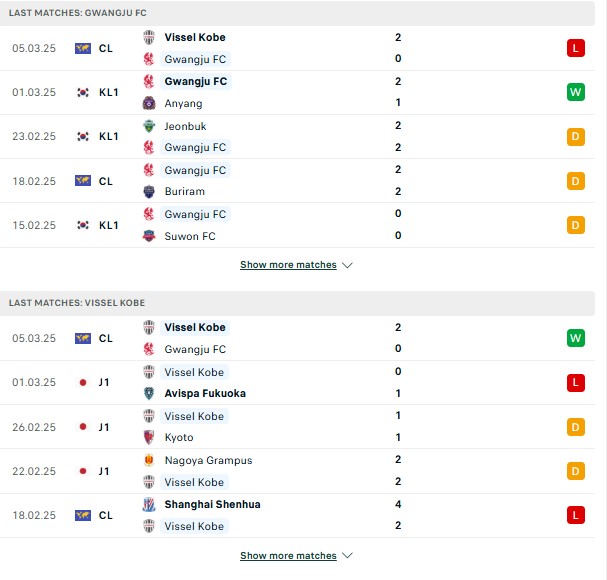Viewport: 607px width, 580px height.
Task: Open the Shanghai Shenhua team name link
Action: click(213, 504)
